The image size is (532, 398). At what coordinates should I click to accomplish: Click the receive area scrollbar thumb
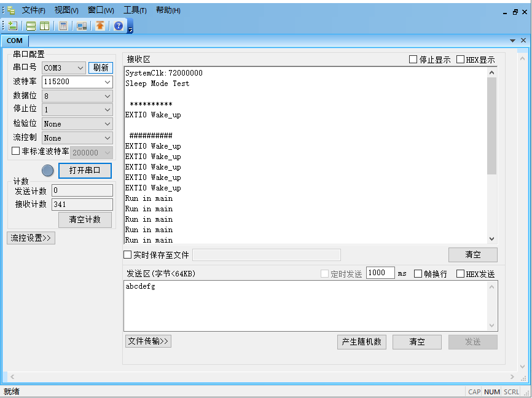click(491, 126)
